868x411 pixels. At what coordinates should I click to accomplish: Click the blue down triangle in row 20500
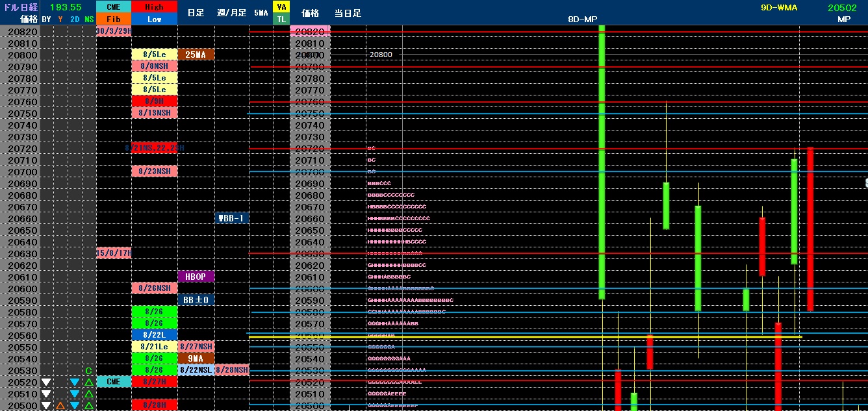click(75, 405)
